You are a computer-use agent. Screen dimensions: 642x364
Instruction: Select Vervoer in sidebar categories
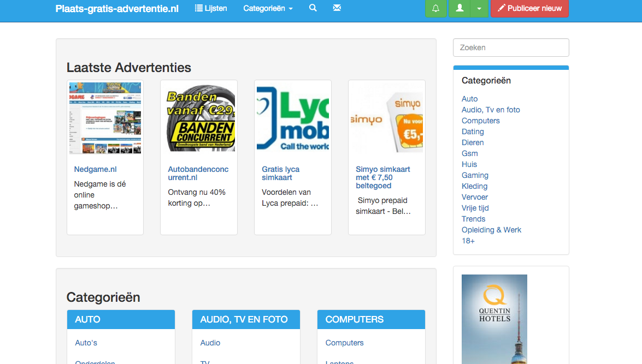(x=475, y=197)
